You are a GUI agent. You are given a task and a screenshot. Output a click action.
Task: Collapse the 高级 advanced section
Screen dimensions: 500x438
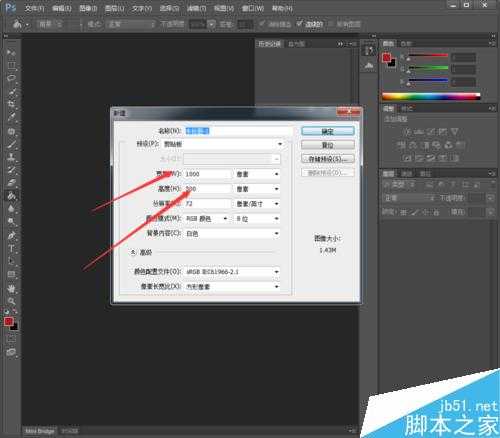point(133,252)
